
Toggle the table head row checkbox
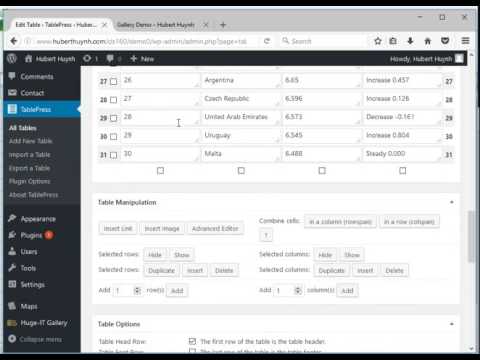click(x=192, y=341)
